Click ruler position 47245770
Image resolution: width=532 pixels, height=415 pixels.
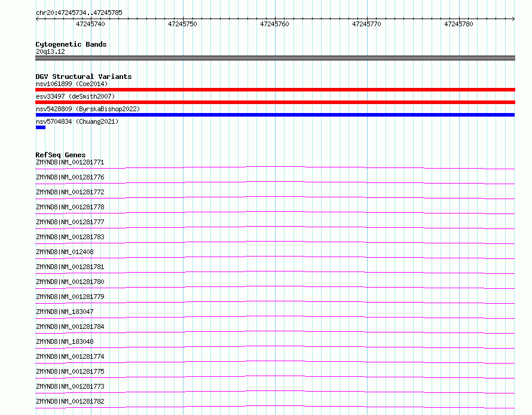click(x=367, y=24)
